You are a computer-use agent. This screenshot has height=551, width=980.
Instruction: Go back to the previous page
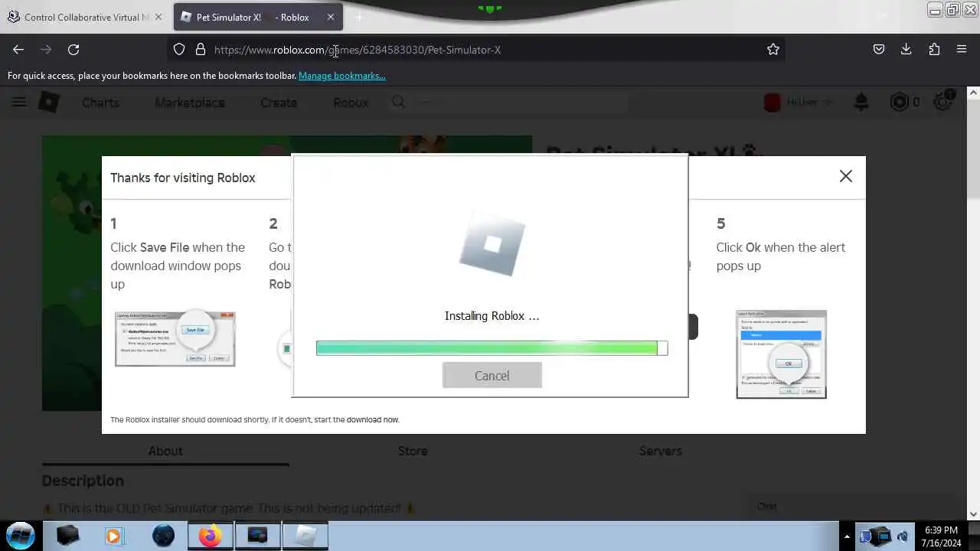[x=18, y=50]
